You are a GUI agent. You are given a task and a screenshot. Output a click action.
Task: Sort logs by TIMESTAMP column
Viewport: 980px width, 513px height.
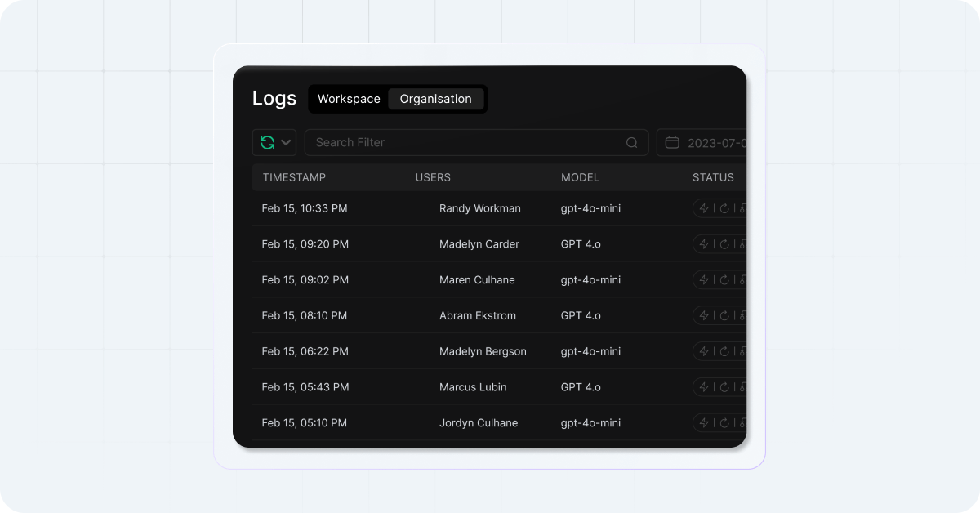(x=294, y=177)
